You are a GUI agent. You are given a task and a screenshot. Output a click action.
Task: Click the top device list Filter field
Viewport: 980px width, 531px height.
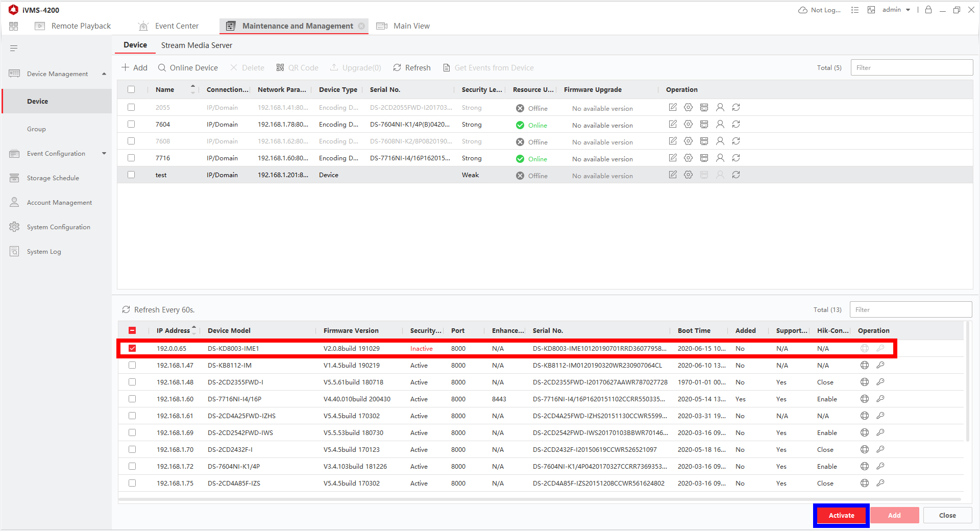(x=911, y=68)
